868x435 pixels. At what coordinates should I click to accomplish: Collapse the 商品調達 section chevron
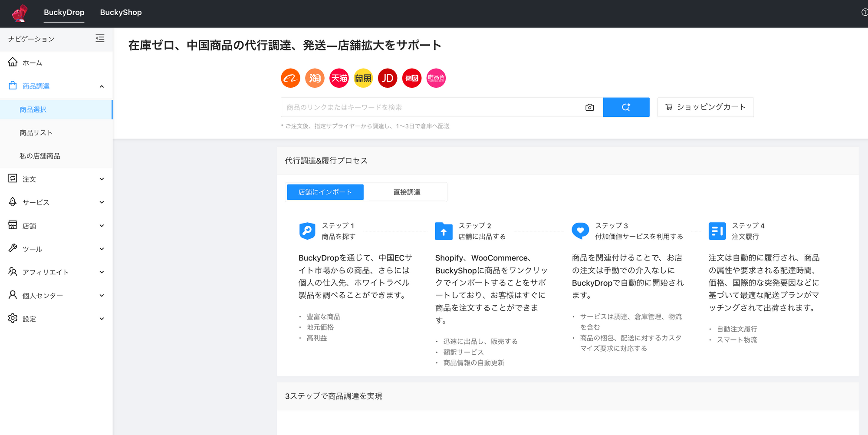coord(102,86)
